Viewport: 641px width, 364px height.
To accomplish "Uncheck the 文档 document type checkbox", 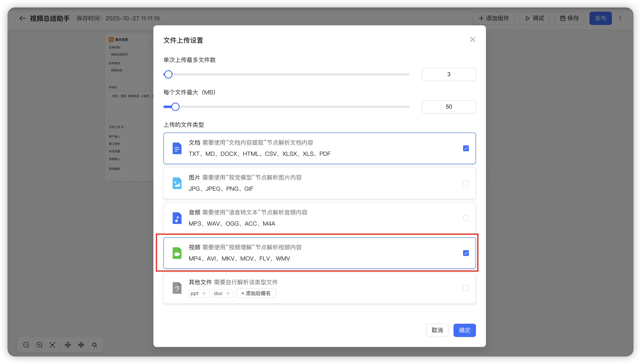I will tap(466, 148).
